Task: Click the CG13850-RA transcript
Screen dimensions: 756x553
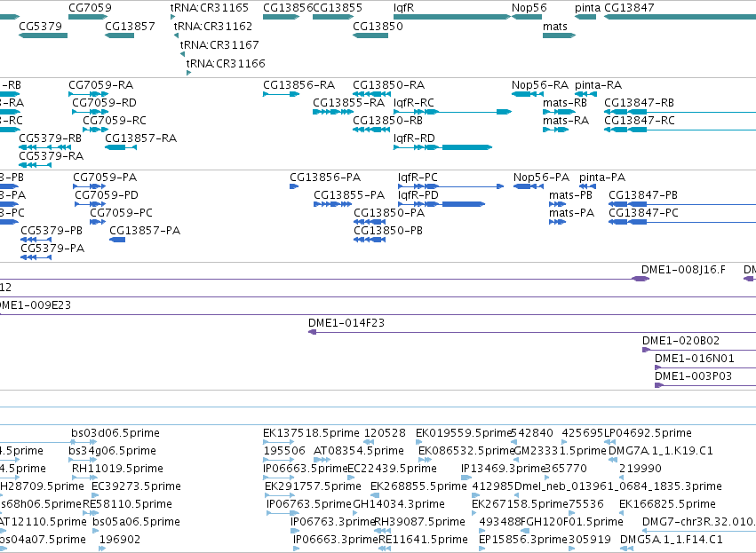Action: click(371, 94)
